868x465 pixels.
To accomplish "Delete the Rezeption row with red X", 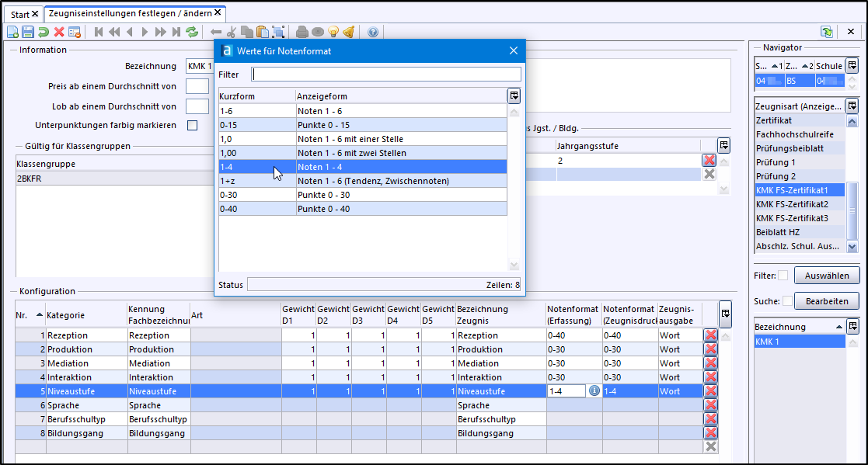I will point(709,335).
